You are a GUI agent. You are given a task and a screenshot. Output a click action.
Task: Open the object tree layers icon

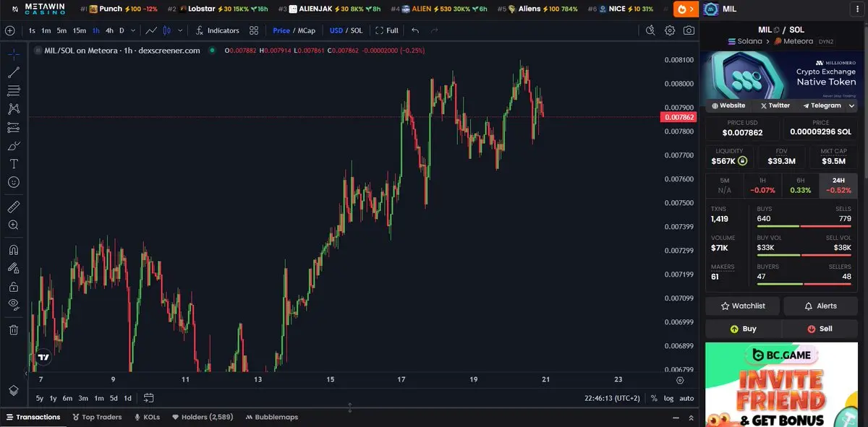pyautogui.click(x=13, y=390)
